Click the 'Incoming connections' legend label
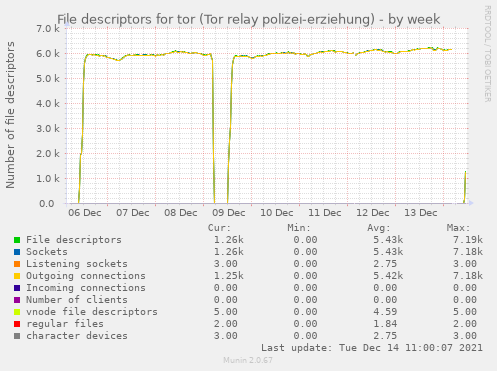The image size is (497, 371). pyautogui.click(x=86, y=288)
